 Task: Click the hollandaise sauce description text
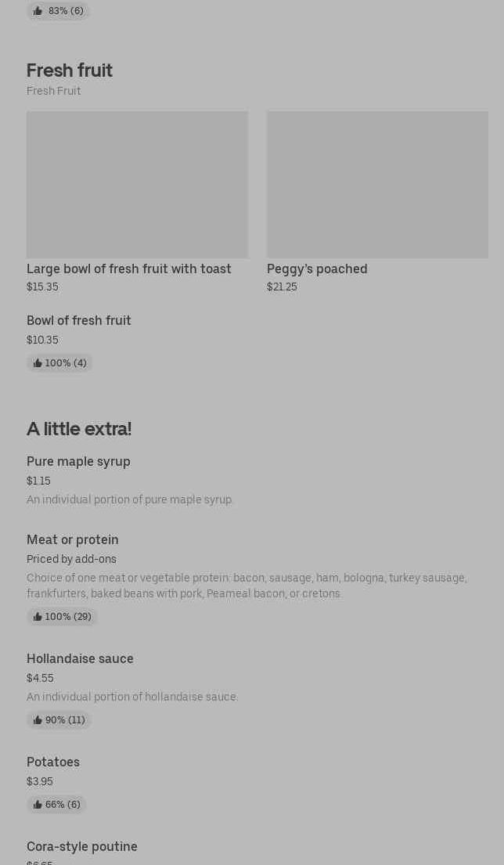coord(132,697)
